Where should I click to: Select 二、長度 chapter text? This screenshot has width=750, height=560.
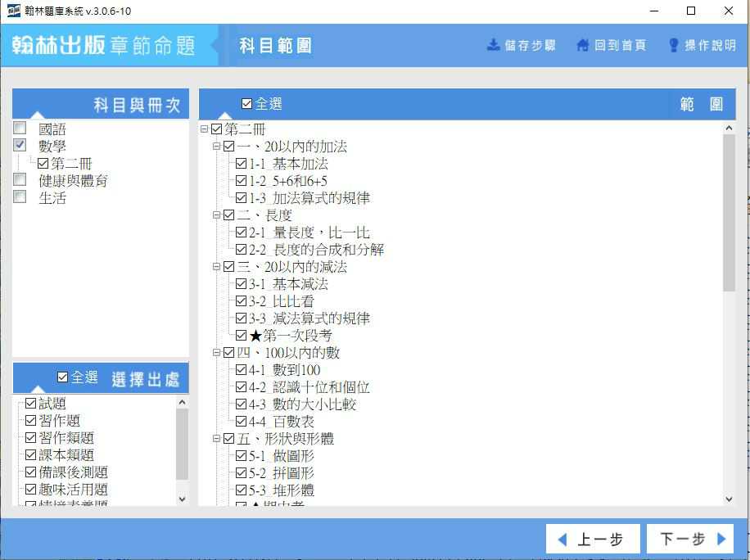[264, 215]
